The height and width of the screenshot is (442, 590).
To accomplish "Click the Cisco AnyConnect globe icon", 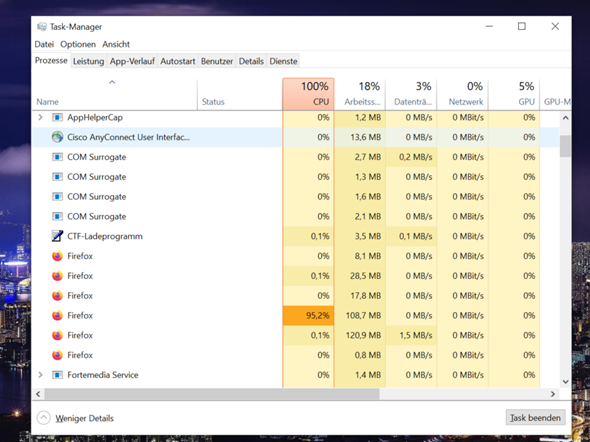I will 57,137.
